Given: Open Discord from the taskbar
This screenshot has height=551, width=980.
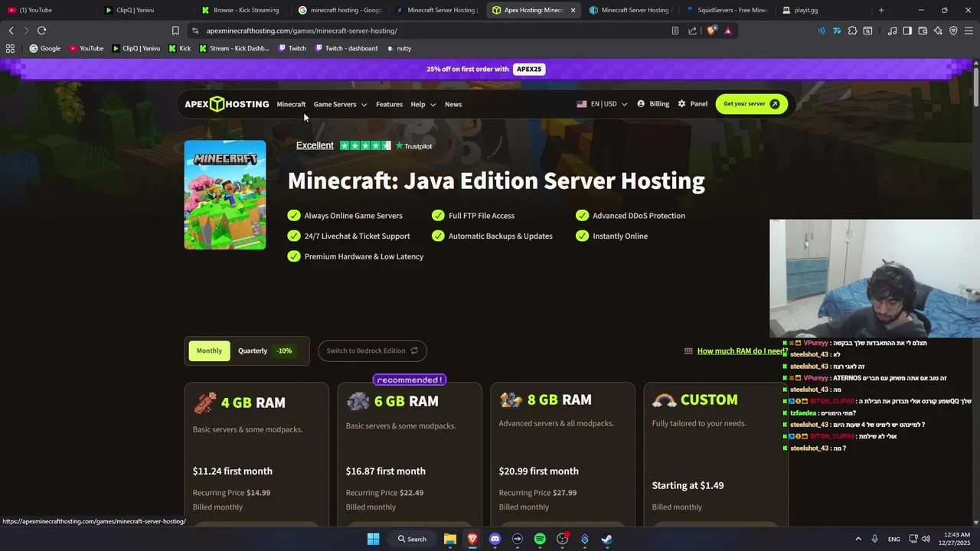Looking at the screenshot, I should point(495,539).
